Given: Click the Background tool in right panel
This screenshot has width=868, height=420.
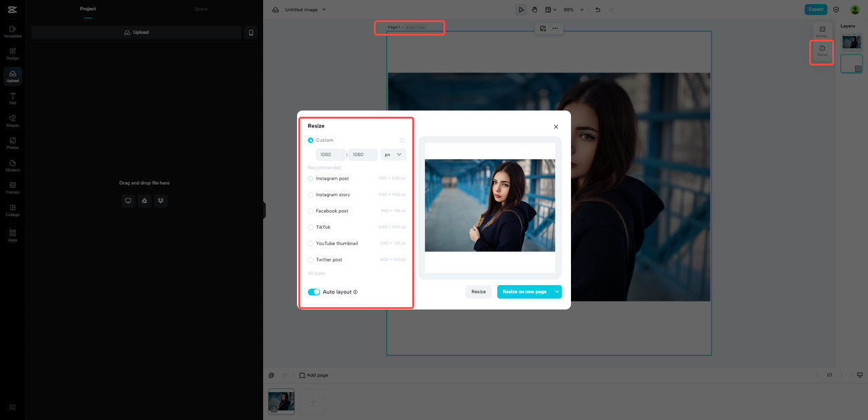Looking at the screenshot, I should (822, 31).
